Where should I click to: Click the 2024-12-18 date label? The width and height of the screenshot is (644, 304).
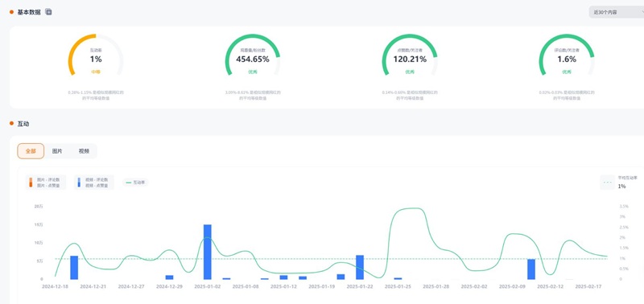(x=55, y=286)
